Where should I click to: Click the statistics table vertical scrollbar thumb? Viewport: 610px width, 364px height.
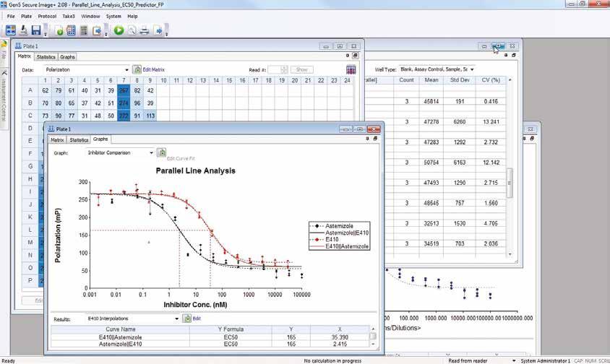[510, 183]
